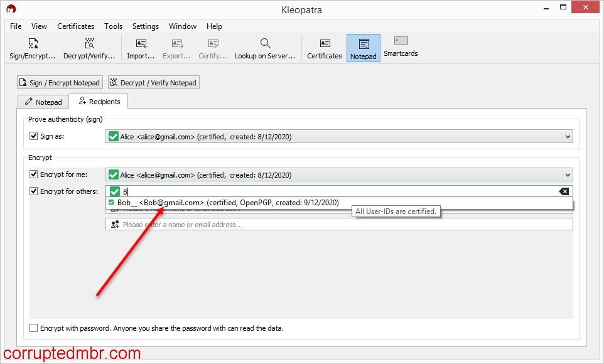Switch to the Certificates view

[323, 47]
